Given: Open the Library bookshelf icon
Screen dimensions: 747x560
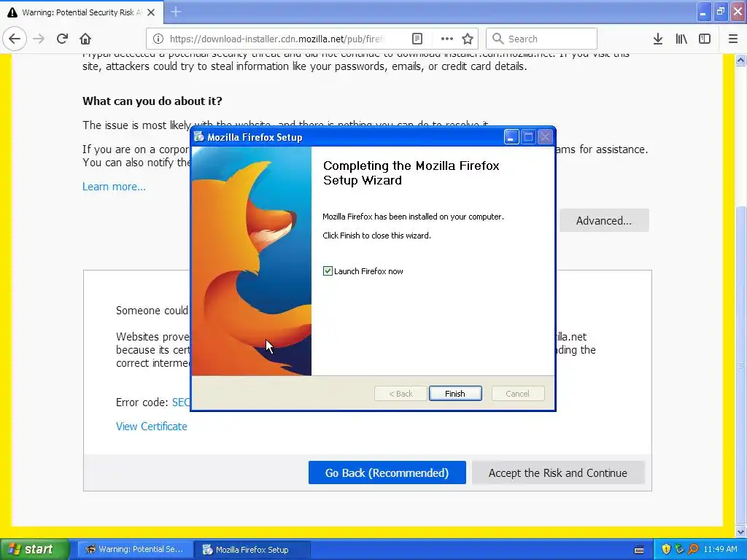Looking at the screenshot, I should pyautogui.click(x=681, y=39).
